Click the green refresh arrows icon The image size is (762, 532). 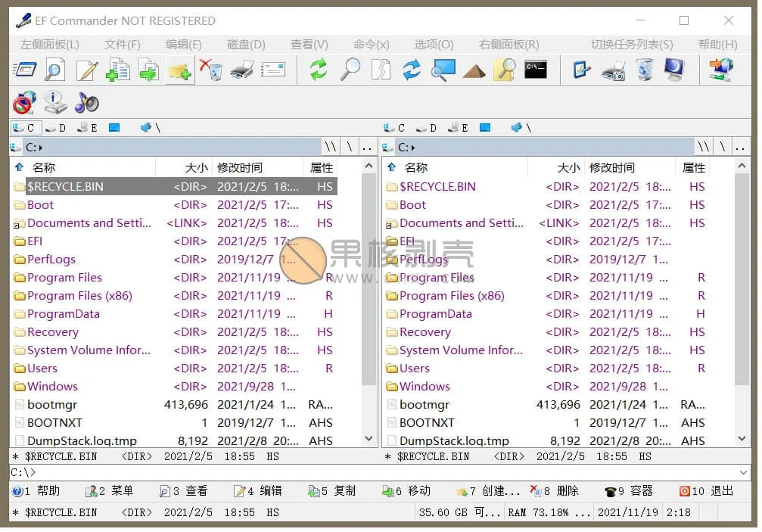(319, 70)
